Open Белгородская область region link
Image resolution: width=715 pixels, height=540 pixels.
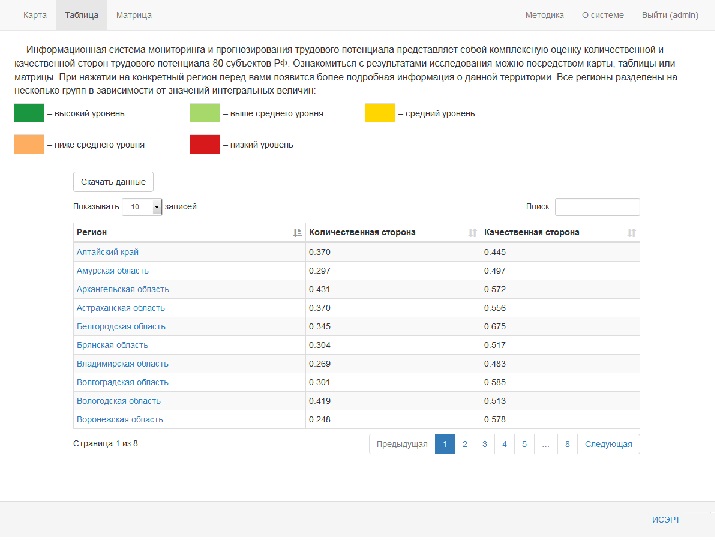121,327
